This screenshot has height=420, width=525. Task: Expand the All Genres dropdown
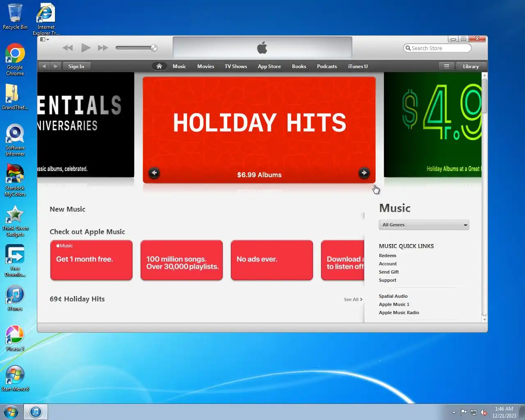pyautogui.click(x=424, y=225)
